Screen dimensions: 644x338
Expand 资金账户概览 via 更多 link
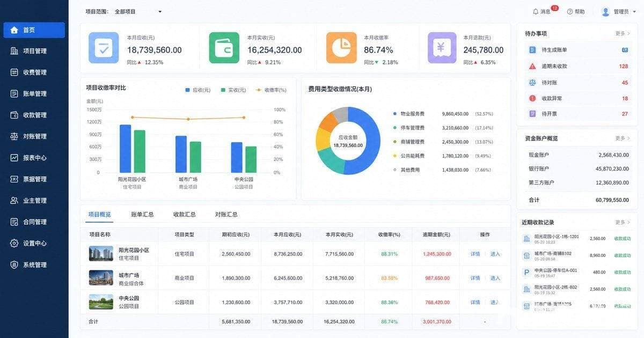pyautogui.click(x=623, y=138)
